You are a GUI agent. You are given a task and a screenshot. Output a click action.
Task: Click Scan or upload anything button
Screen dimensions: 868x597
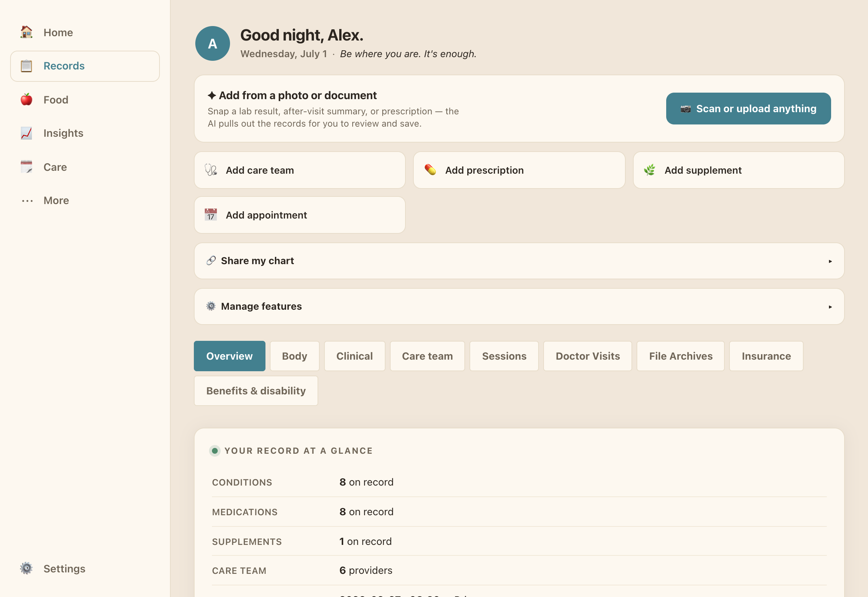pyautogui.click(x=748, y=109)
